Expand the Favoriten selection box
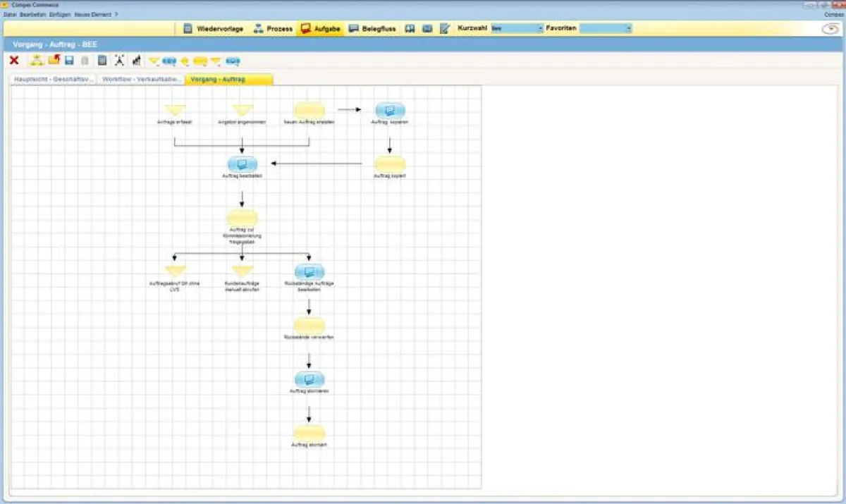The image size is (846, 504). [627, 28]
